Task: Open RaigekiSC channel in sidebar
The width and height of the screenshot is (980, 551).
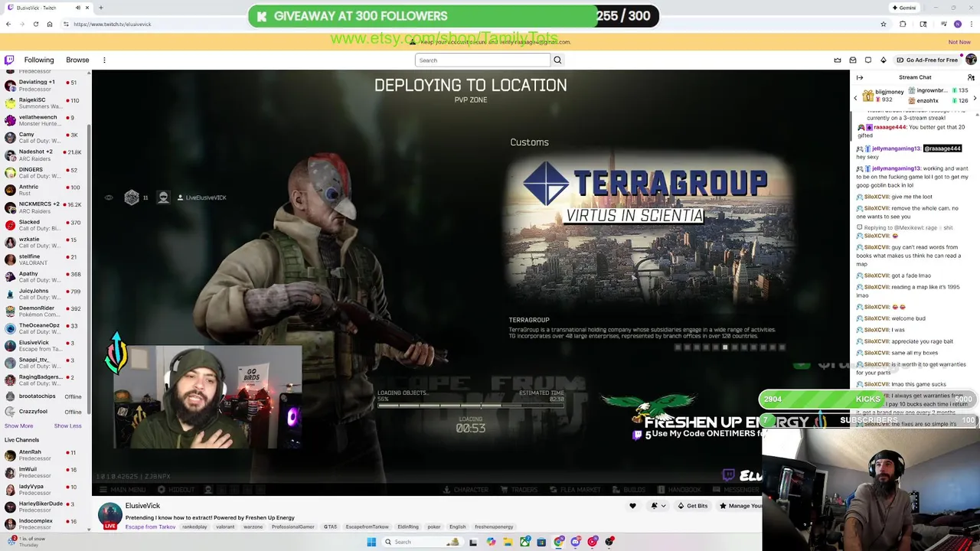Action: tap(44, 103)
